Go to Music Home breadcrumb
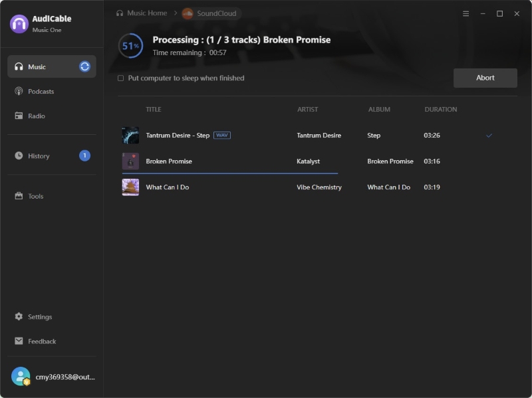The height and width of the screenshot is (398, 532). tap(147, 13)
